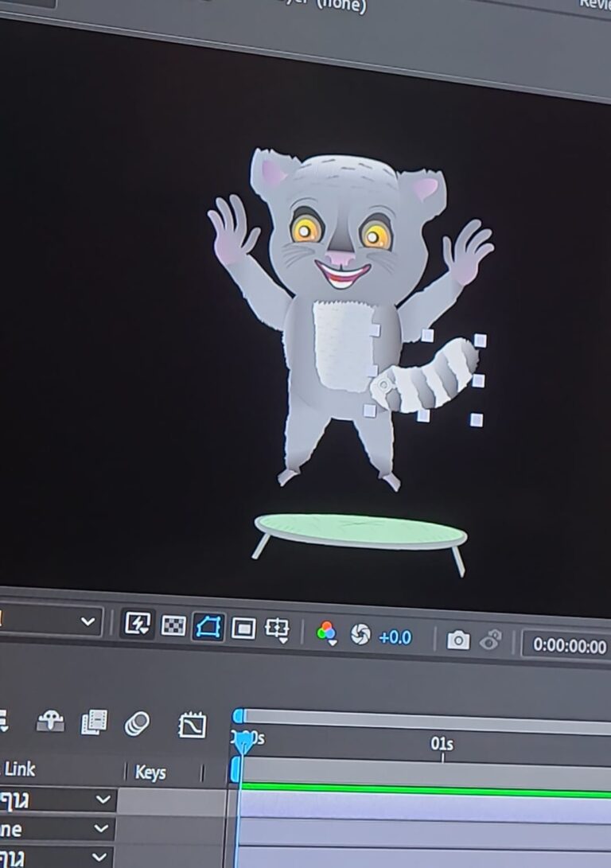The image size is (611, 868).
Task: Click the Show Snapshot icon
Action: click(492, 641)
